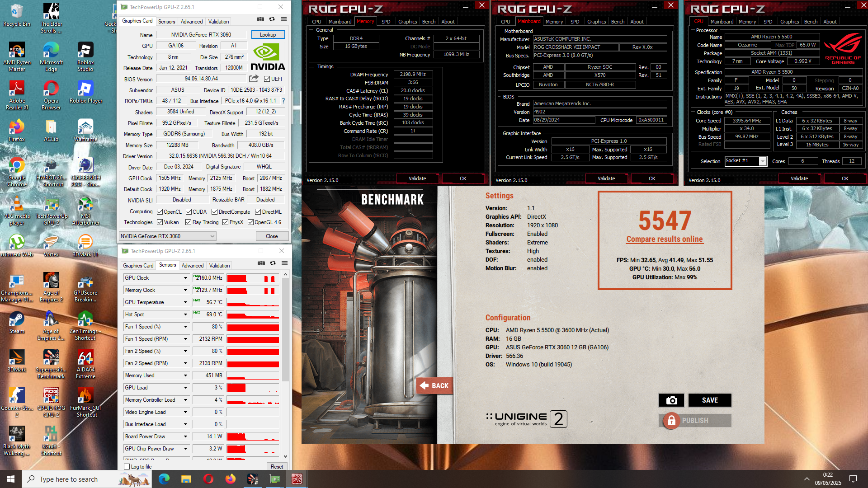Click Compare results online link
Screen dimensions: 868x488
(x=665, y=239)
